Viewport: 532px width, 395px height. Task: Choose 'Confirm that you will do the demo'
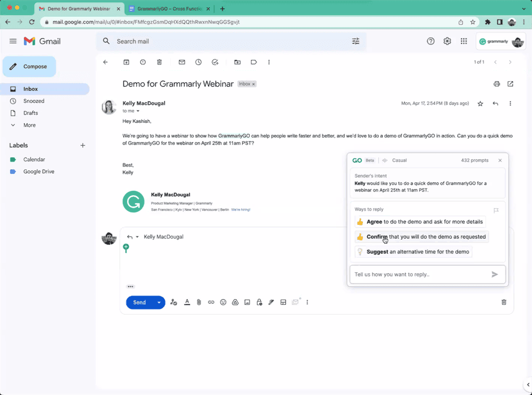[x=421, y=237]
